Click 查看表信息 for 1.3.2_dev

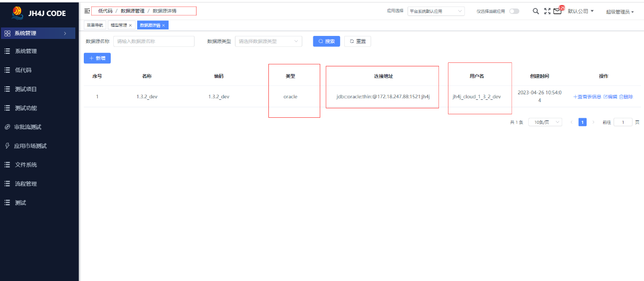(x=587, y=97)
